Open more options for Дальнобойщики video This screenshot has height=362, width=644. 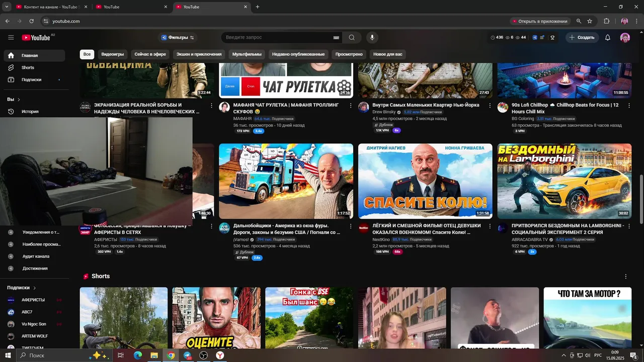351,226
